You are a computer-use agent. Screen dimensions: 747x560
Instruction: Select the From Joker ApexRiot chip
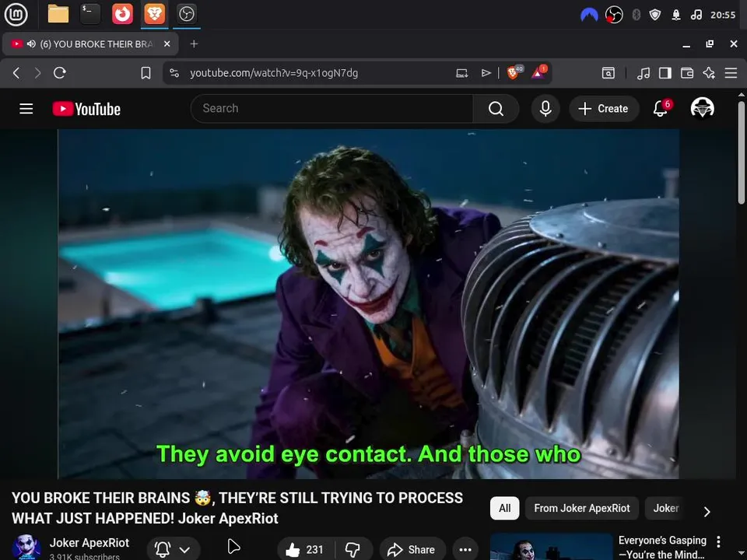(582, 508)
